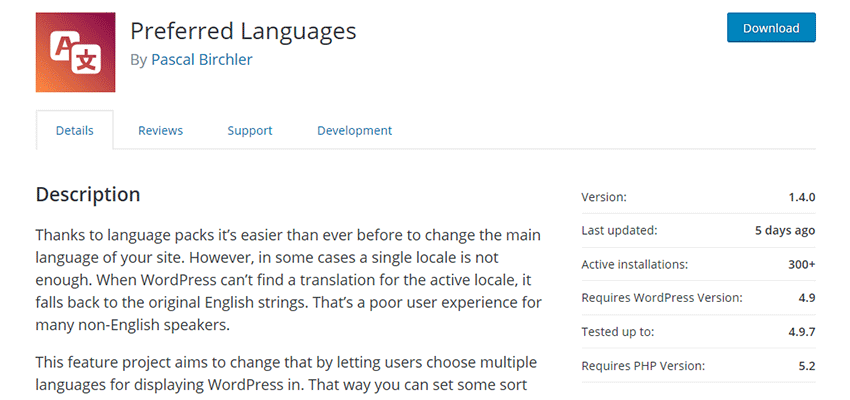Click the 'Requires WordPress Version' label

pos(662,298)
